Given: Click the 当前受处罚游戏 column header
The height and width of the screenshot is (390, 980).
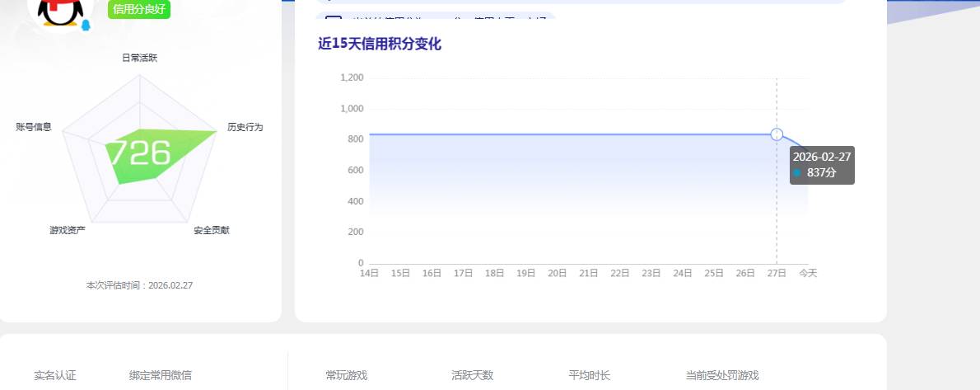Looking at the screenshot, I should (722, 376).
